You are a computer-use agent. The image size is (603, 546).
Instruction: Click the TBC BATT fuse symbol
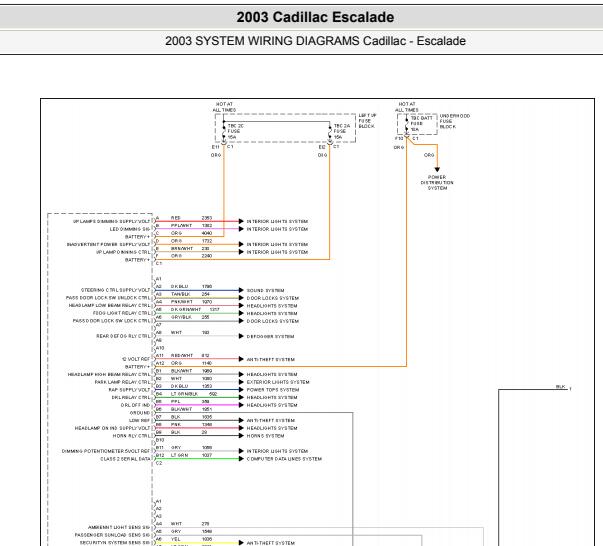point(406,124)
